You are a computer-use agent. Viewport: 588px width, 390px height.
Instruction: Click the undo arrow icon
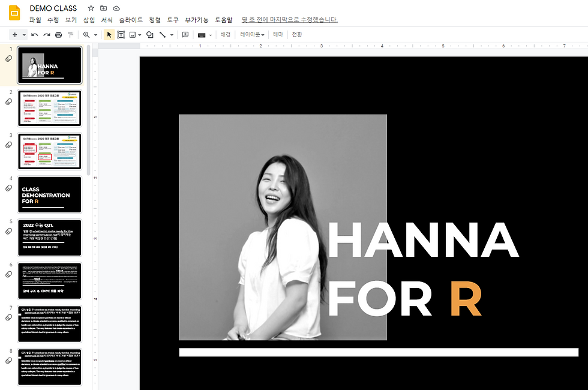pyautogui.click(x=35, y=35)
